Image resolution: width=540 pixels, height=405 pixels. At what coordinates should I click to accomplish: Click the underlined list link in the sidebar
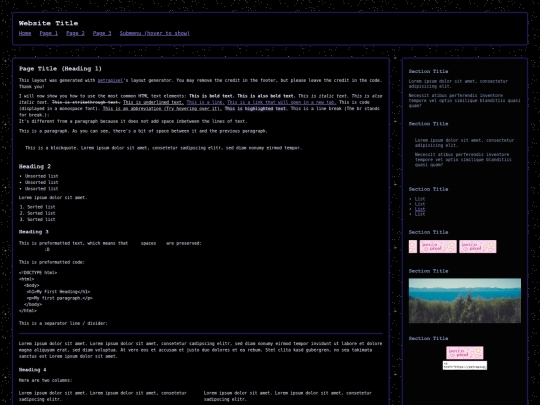[x=420, y=209]
